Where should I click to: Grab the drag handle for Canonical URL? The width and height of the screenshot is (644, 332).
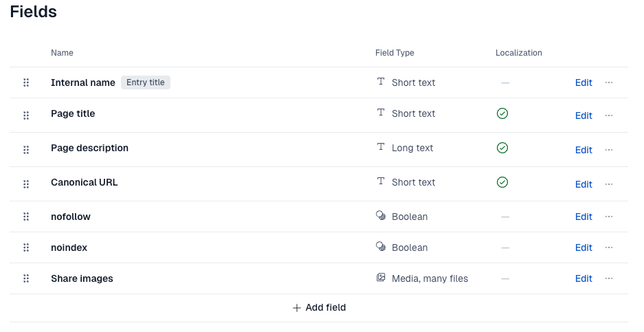26,184
